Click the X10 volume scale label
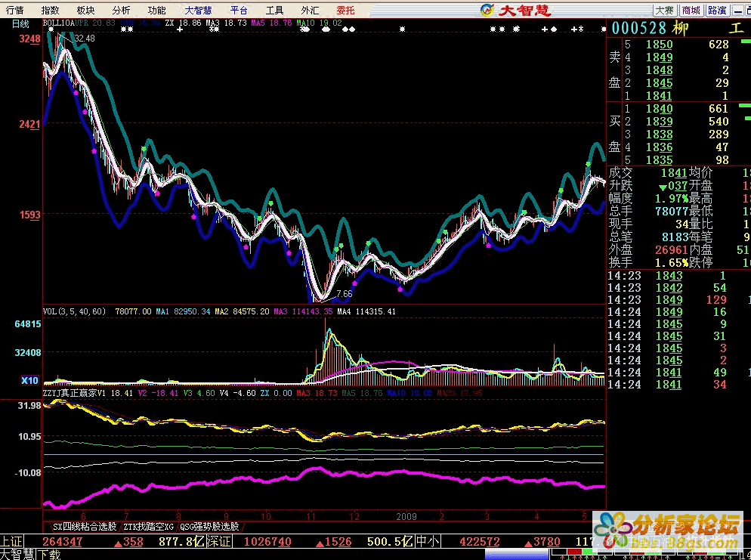The image size is (751, 560). click(x=29, y=380)
